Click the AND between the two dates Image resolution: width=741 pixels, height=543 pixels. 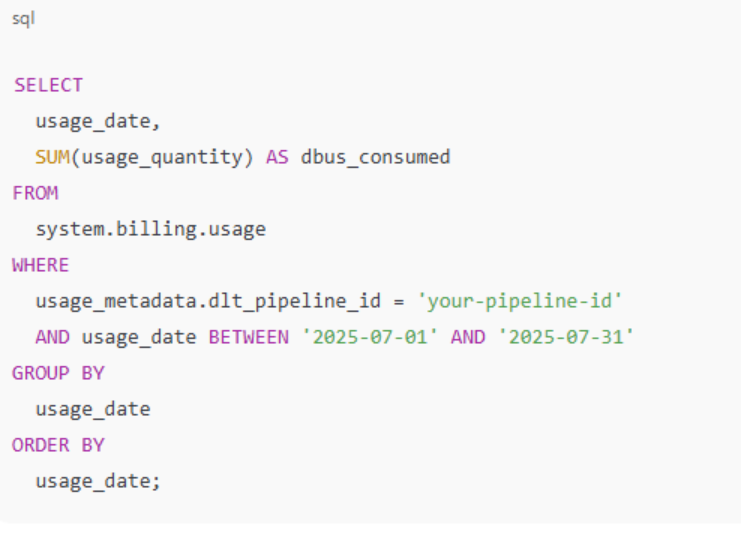(x=468, y=337)
